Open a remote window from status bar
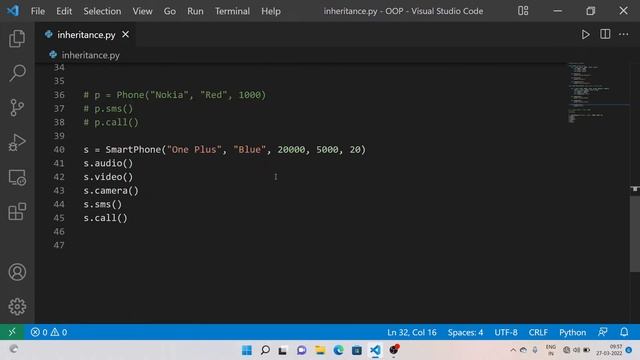Viewport: 640px width, 360px height. (x=12, y=332)
